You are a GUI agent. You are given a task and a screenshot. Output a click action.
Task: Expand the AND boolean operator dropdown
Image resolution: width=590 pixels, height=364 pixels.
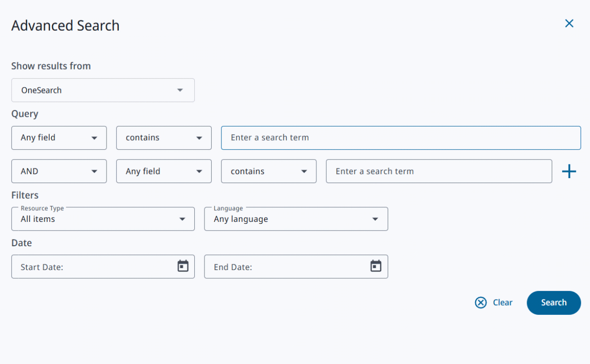pos(59,171)
